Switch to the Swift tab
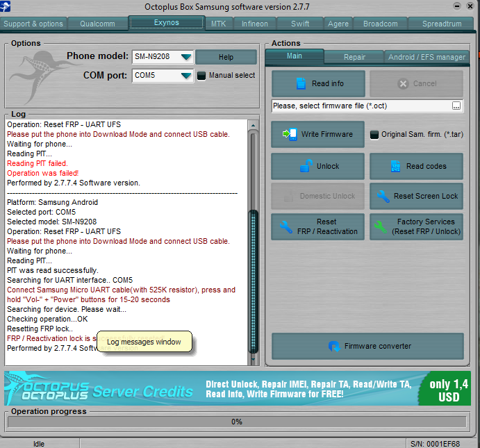 coord(300,24)
